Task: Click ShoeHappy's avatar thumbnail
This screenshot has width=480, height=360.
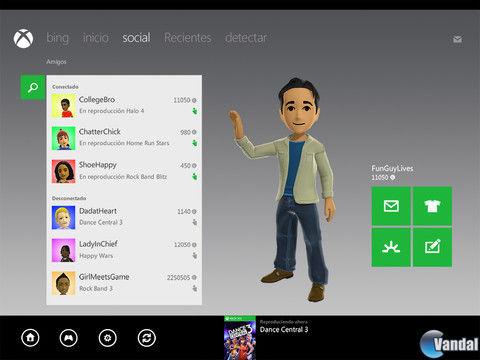Action: [63, 171]
